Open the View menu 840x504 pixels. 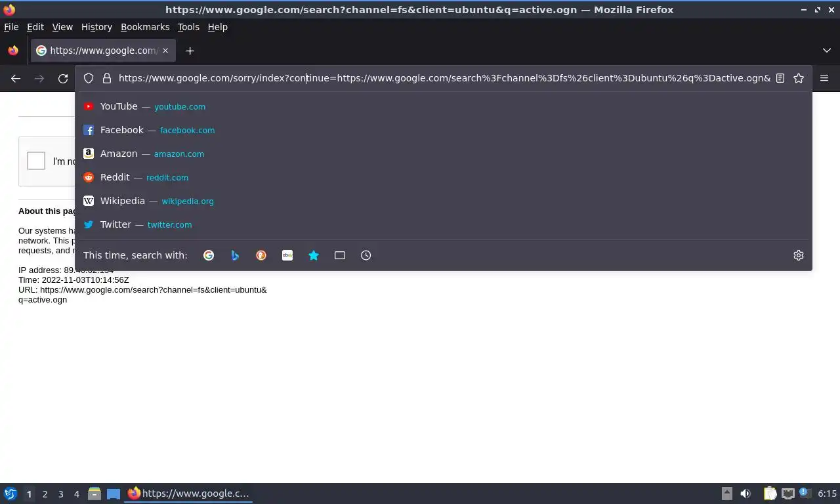[x=62, y=27]
